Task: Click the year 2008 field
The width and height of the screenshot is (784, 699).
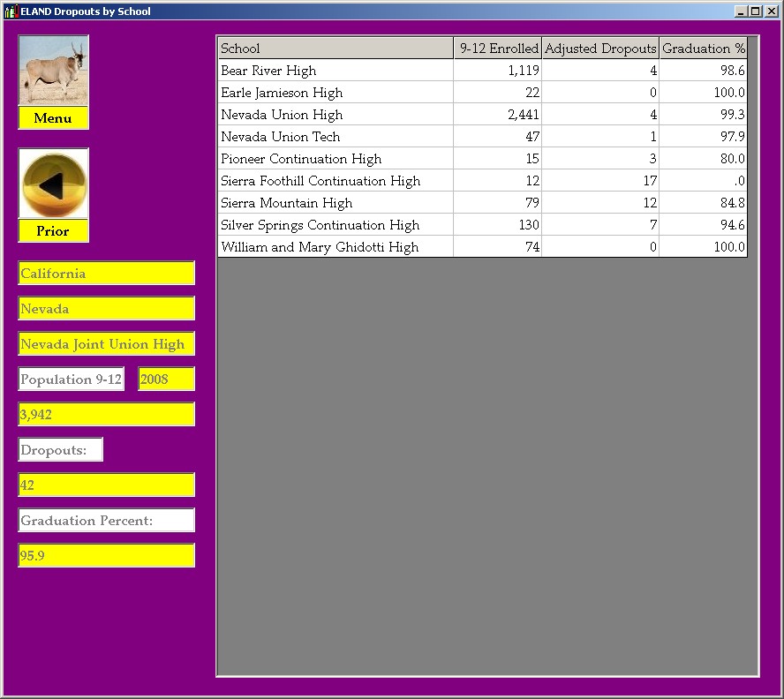Action: 166,379
